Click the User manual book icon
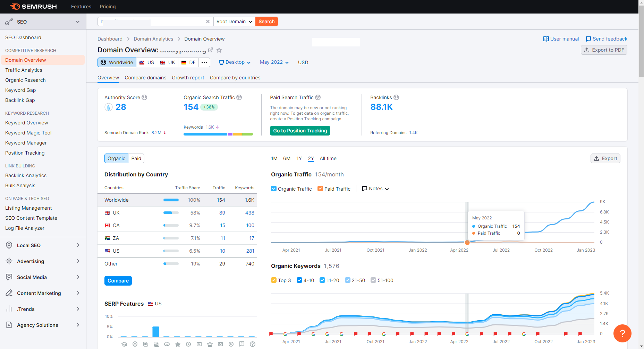The image size is (644, 349). tap(546, 39)
